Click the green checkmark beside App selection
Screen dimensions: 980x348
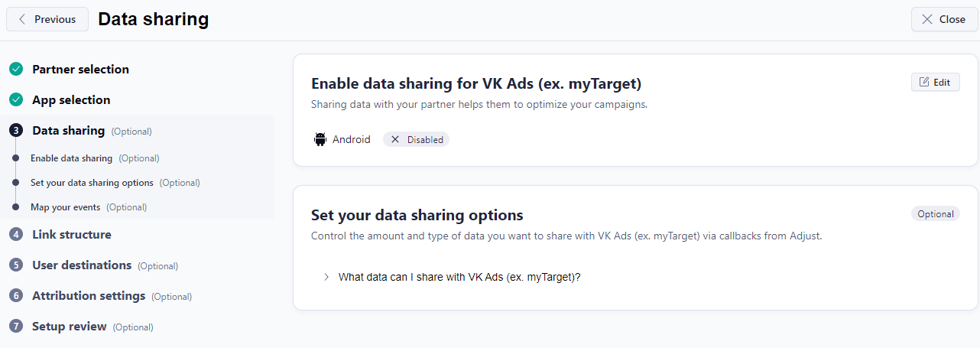(16, 100)
